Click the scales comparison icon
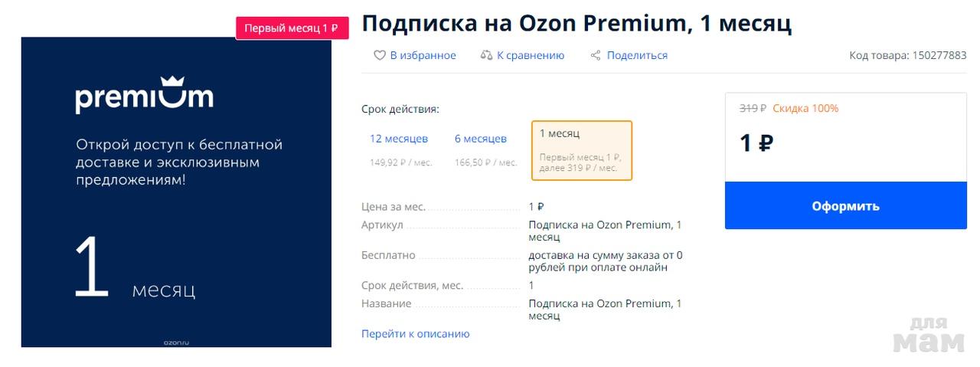980x367 pixels. click(x=486, y=55)
